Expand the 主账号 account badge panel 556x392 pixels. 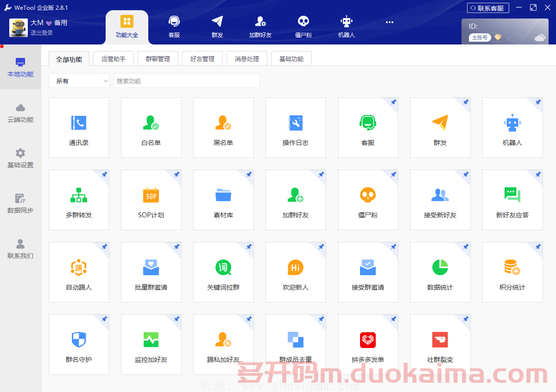pos(480,37)
